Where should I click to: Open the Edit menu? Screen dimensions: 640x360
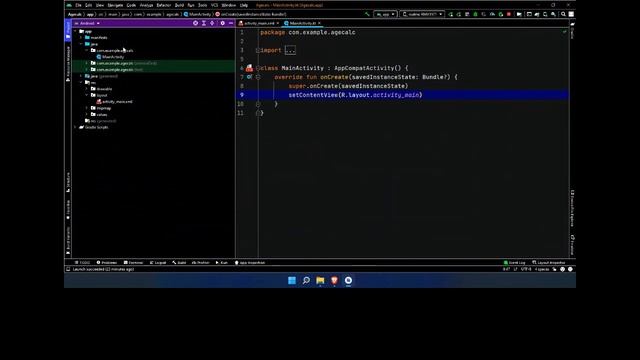click(x=89, y=5)
